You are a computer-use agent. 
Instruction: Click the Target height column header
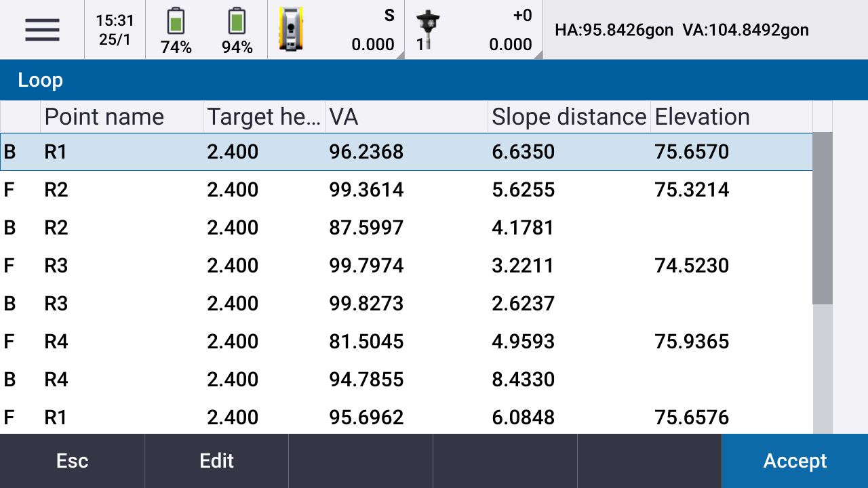coord(264,117)
